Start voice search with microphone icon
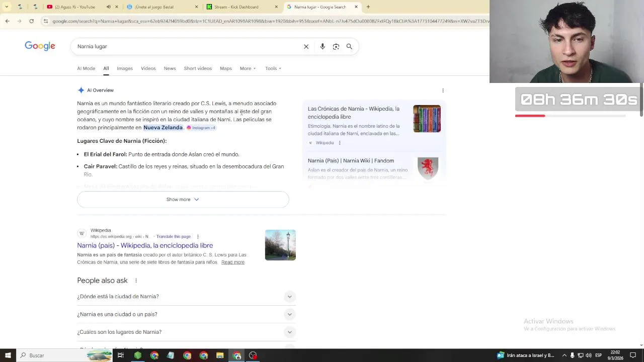Viewport: 644px width, 362px height. coord(323,46)
